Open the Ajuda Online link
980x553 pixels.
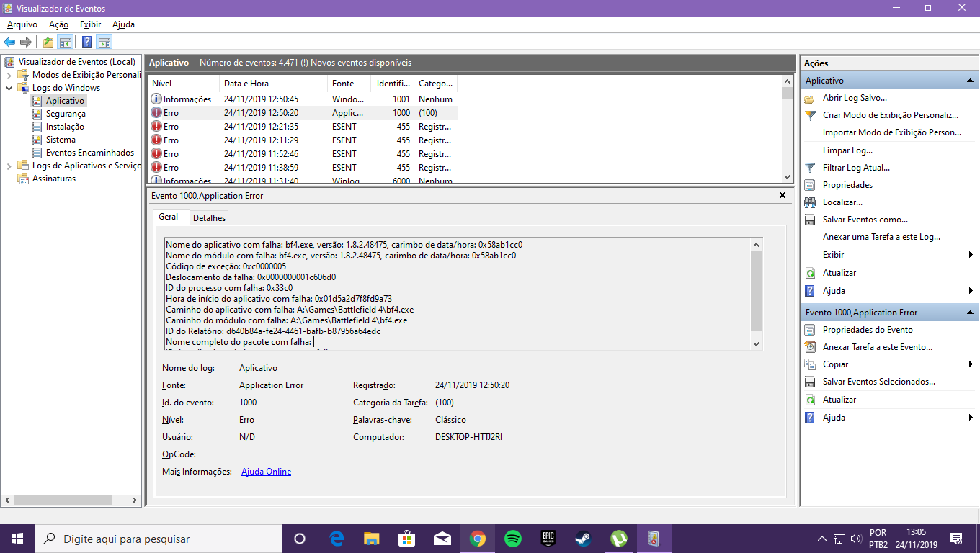(266, 472)
